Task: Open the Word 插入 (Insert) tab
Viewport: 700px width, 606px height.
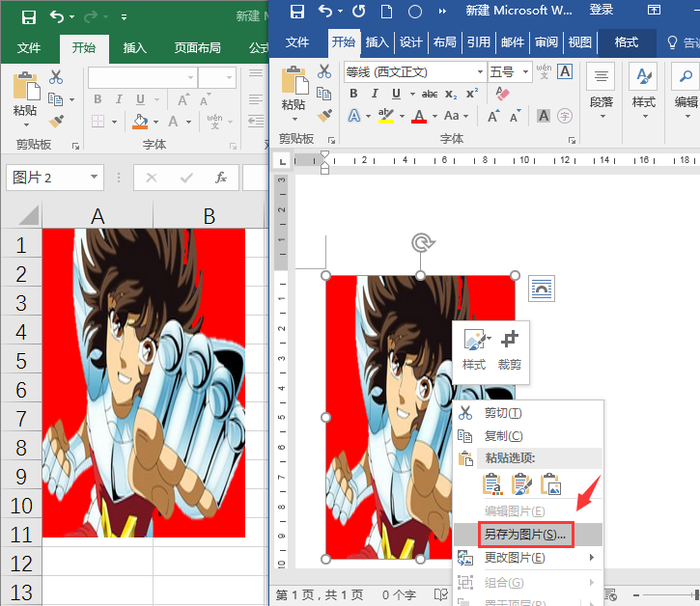Action: (377, 42)
